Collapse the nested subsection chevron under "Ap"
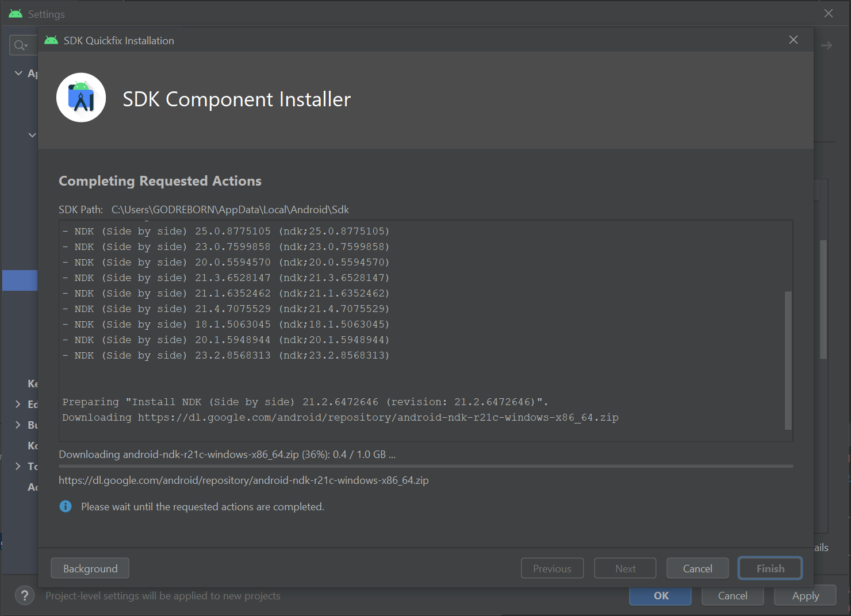This screenshot has width=851, height=616. (x=32, y=135)
